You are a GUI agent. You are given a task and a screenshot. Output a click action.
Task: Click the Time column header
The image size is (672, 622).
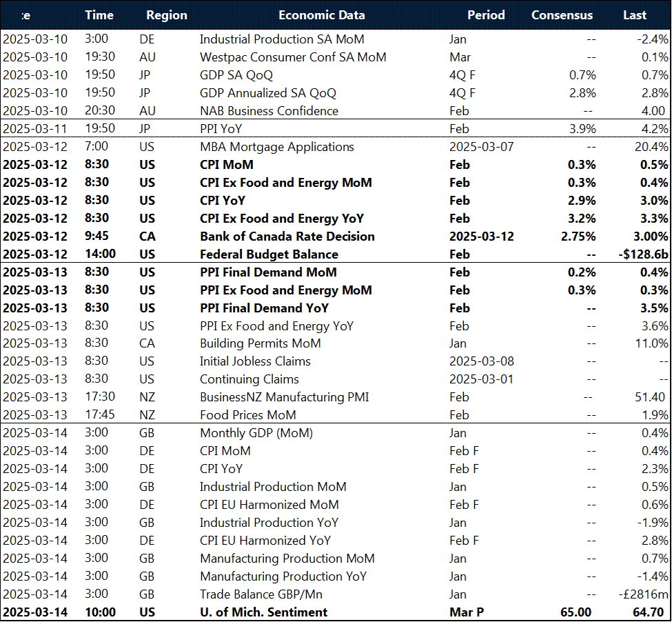(99, 15)
